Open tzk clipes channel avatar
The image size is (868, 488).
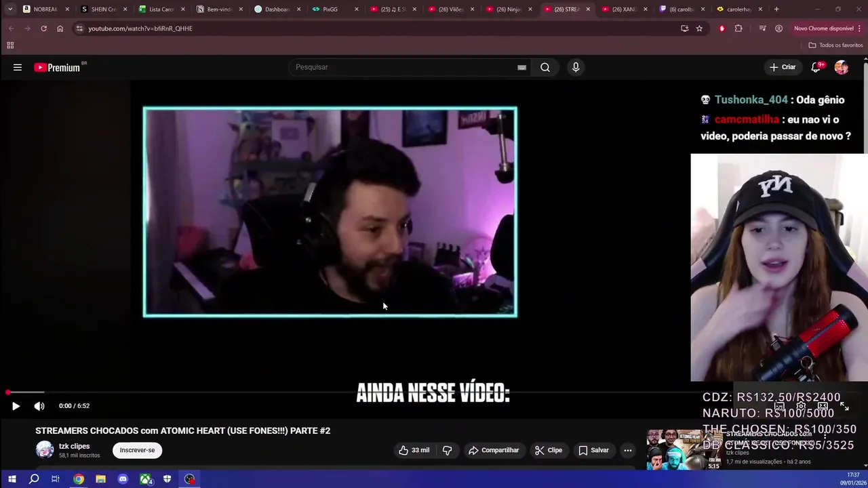click(45, 449)
